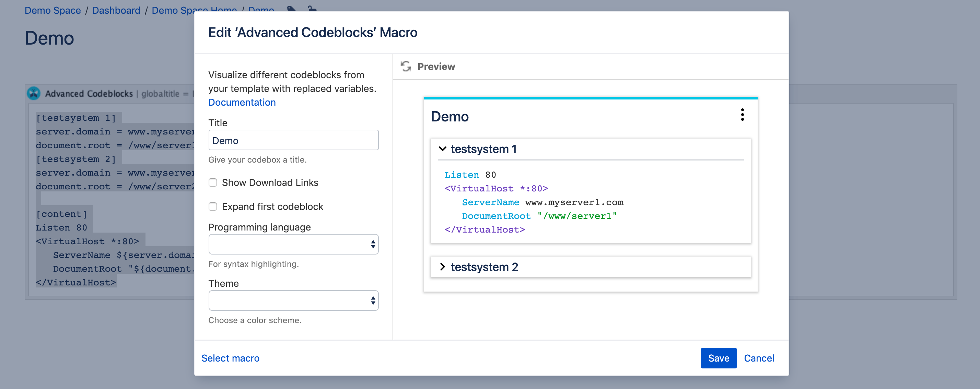Navigate to Dashboard breadcrumb
Screen dimensions: 980x389
coord(116,10)
